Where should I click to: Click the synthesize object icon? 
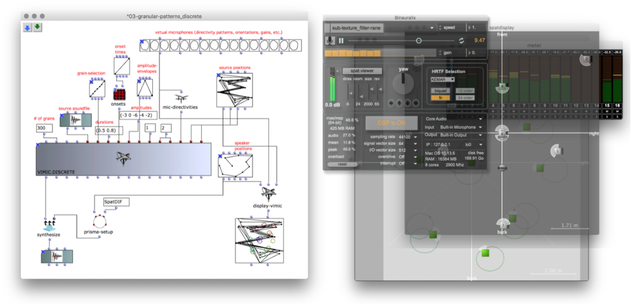pos(49,225)
